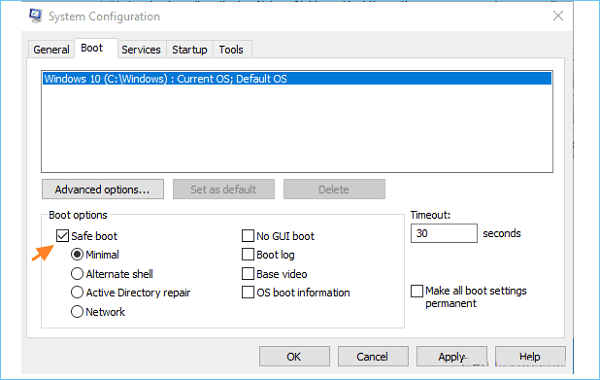This screenshot has width=600, height=380.
Task: Check OS boot information
Action: [x=248, y=292]
